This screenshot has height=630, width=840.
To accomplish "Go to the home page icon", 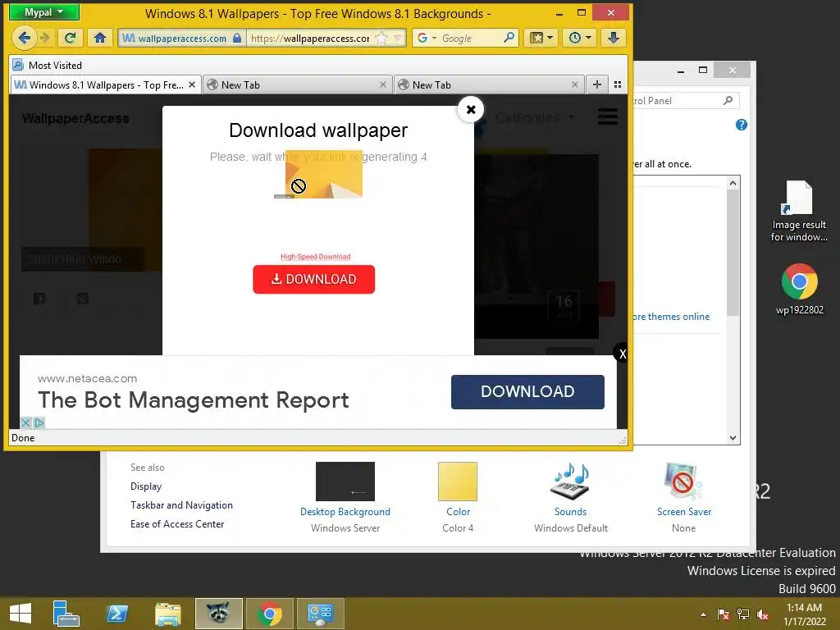I will pos(99,38).
